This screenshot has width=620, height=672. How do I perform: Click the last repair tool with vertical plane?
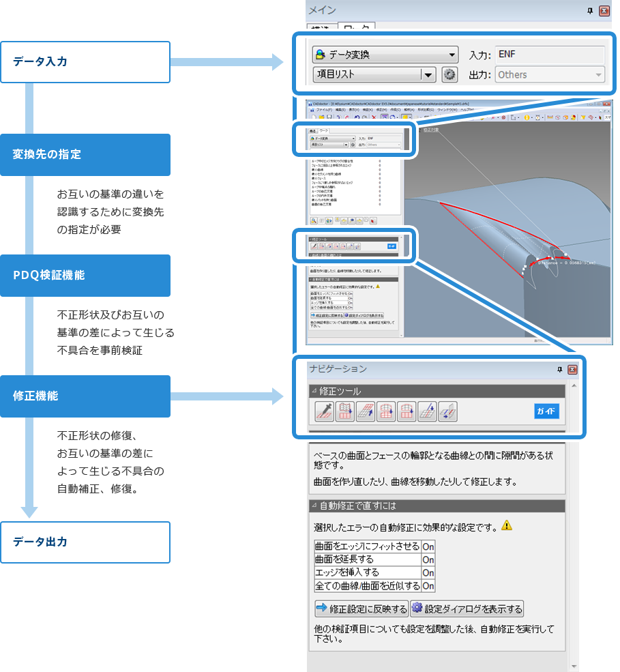pos(447,412)
